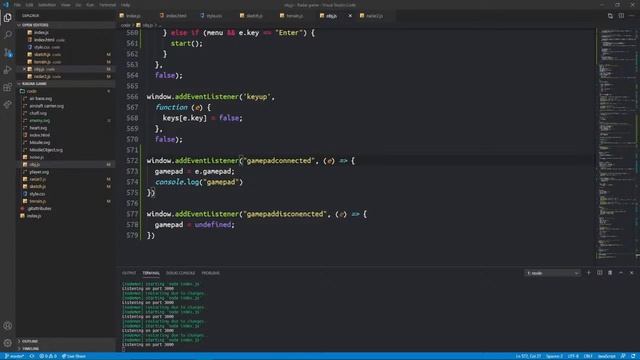
Task: Click the feedback icon in status bar
Action: 623,356
